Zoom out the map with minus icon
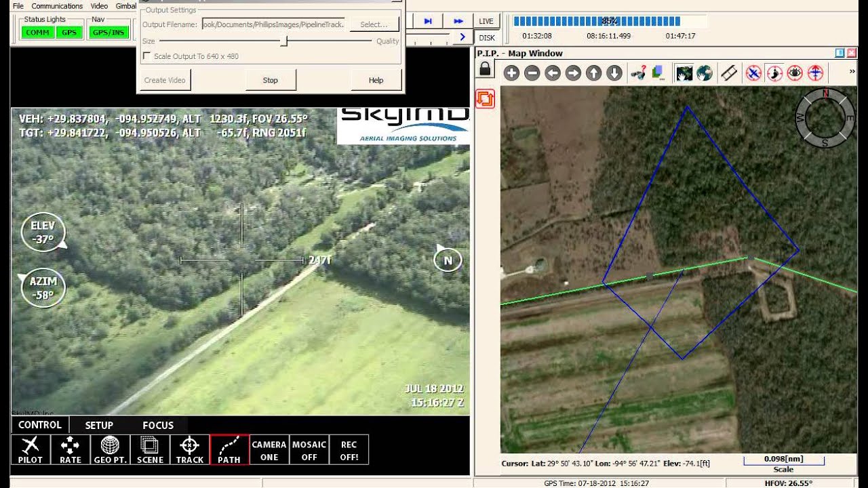This screenshot has height=488, width=868. [x=532, y=73]
